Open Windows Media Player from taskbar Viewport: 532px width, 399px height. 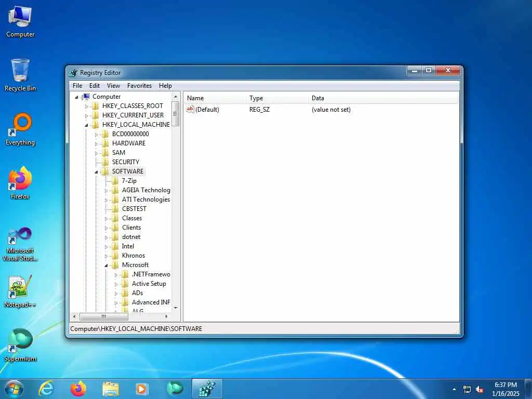click(142, 389)
